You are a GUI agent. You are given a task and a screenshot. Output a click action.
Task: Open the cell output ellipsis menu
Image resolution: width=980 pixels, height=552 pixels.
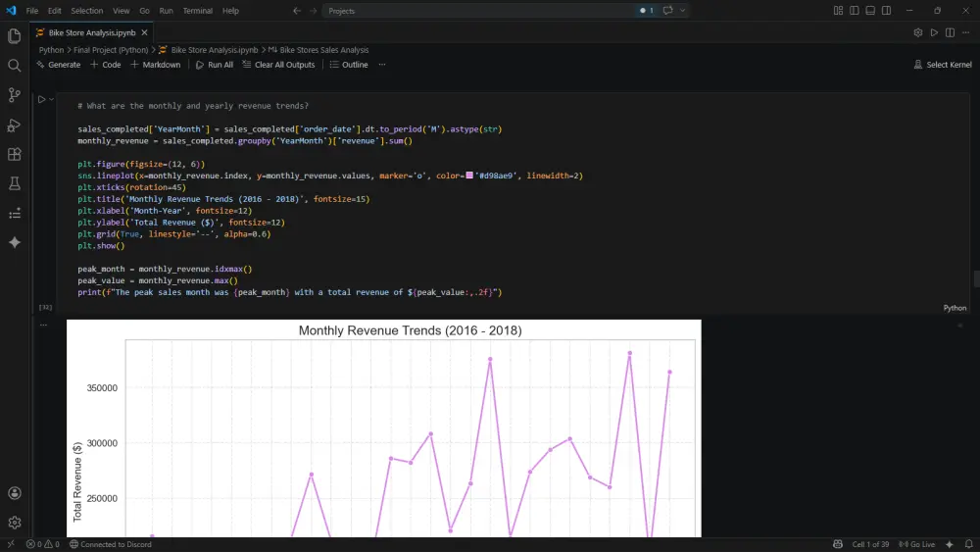tap(43, 326)
